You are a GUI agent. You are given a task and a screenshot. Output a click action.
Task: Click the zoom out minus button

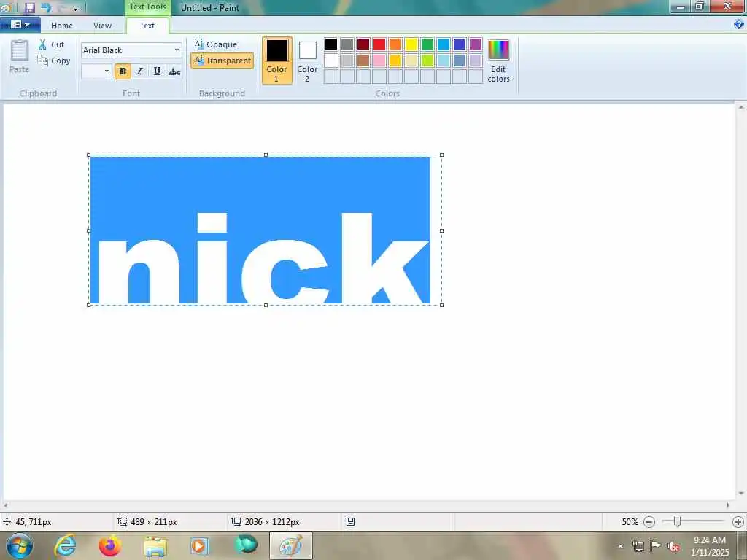[649, 522]
